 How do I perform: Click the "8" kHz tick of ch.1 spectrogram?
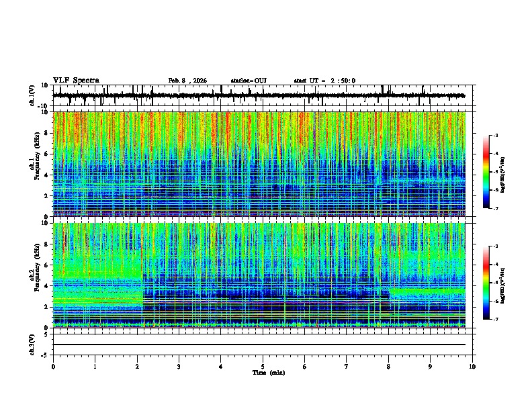point(46,133)
